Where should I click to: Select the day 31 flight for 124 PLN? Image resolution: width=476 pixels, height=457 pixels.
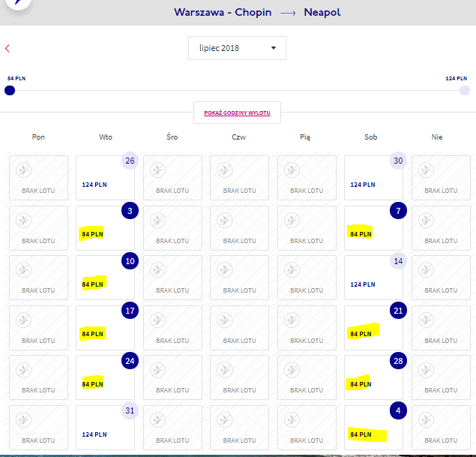(x=105, y=428)
